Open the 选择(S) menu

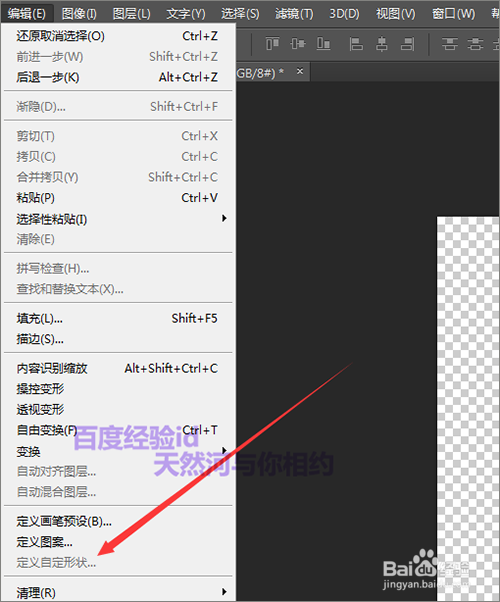point(240,14)
